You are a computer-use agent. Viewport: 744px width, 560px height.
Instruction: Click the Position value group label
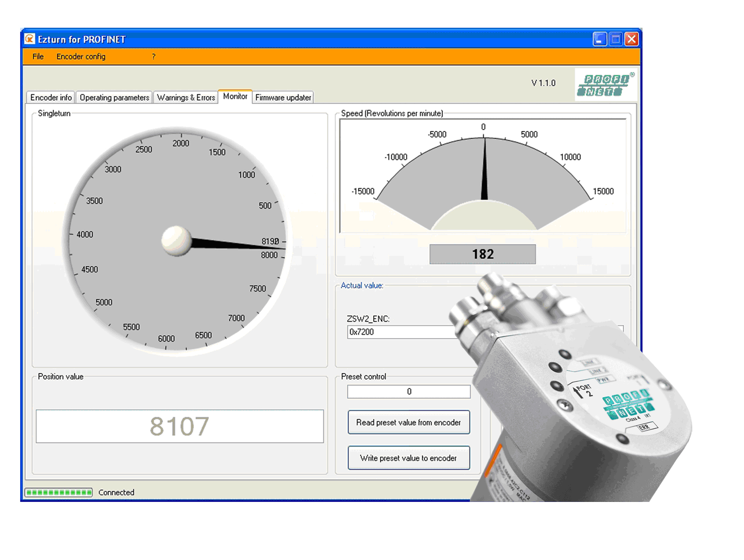click(60, 376)
